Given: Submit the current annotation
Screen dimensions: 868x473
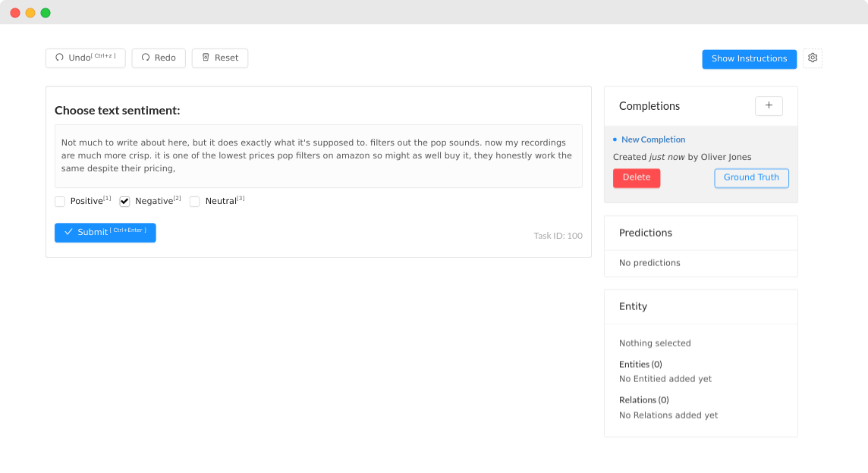Looking at the screenshot, I should tap(105, 233).
